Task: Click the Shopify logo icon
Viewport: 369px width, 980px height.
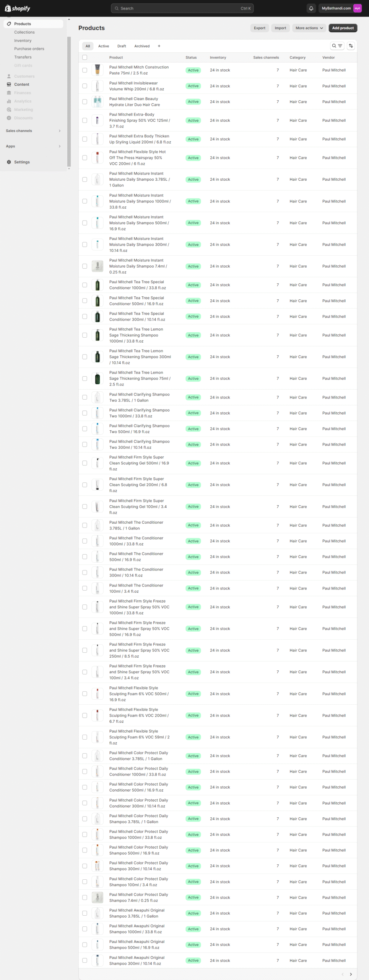Action: point(8,8)
